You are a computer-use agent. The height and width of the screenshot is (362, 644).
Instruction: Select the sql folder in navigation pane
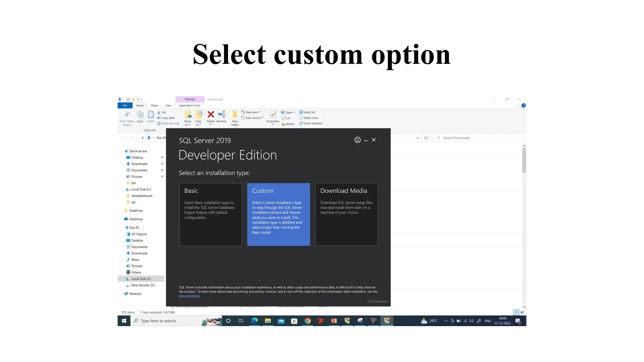tap(131, 202)
